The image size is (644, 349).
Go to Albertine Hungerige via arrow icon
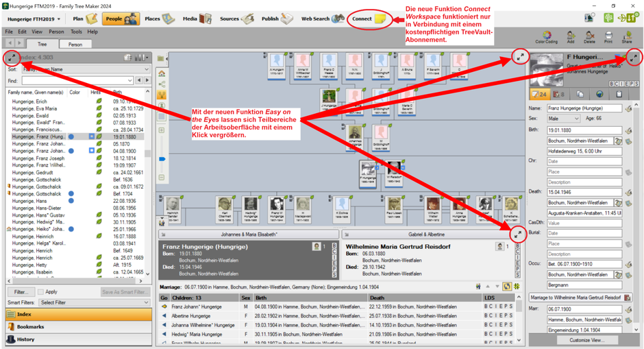coord(164,315)
